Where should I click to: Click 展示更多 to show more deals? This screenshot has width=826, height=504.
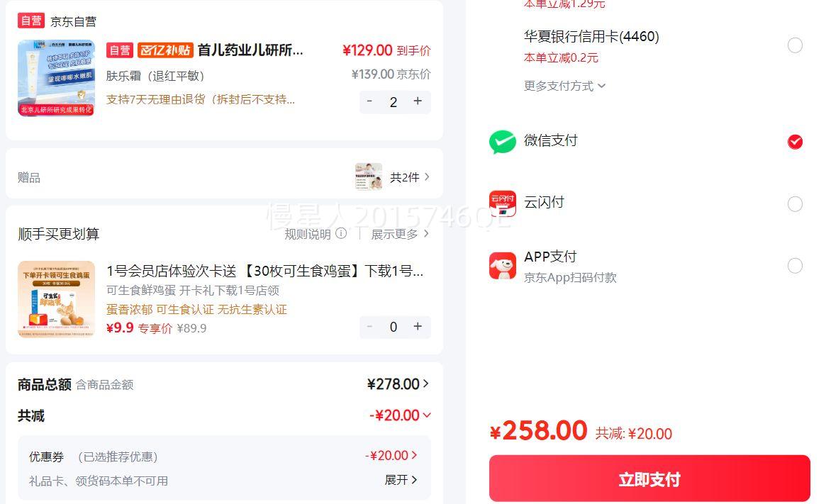pyautogui.click(x=401, y=233)
